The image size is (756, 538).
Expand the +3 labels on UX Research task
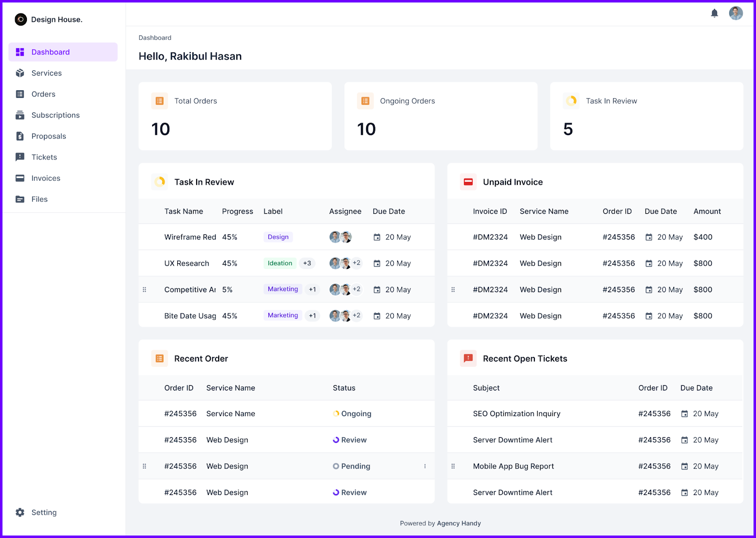[x=308, y=263]
